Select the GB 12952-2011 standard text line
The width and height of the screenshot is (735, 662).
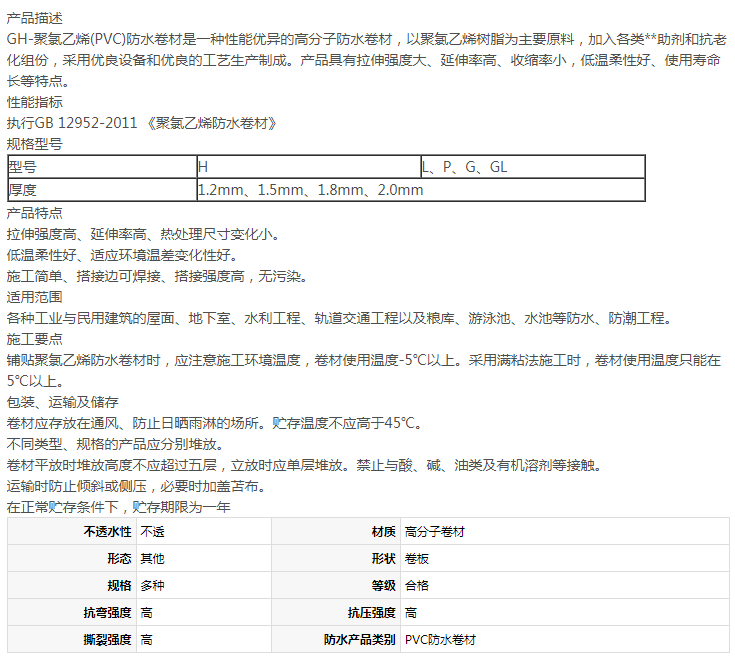141,124
